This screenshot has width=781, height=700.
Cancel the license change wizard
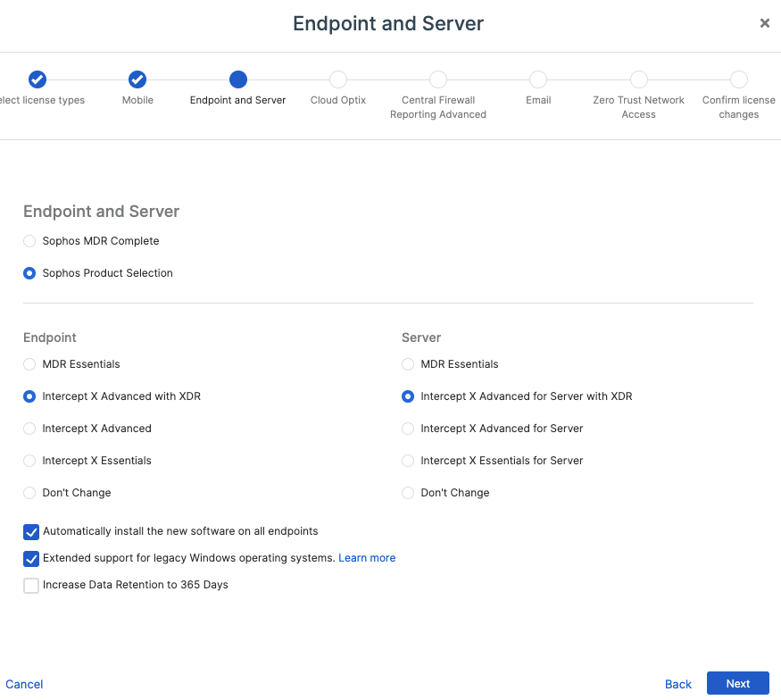coord(24,684)
